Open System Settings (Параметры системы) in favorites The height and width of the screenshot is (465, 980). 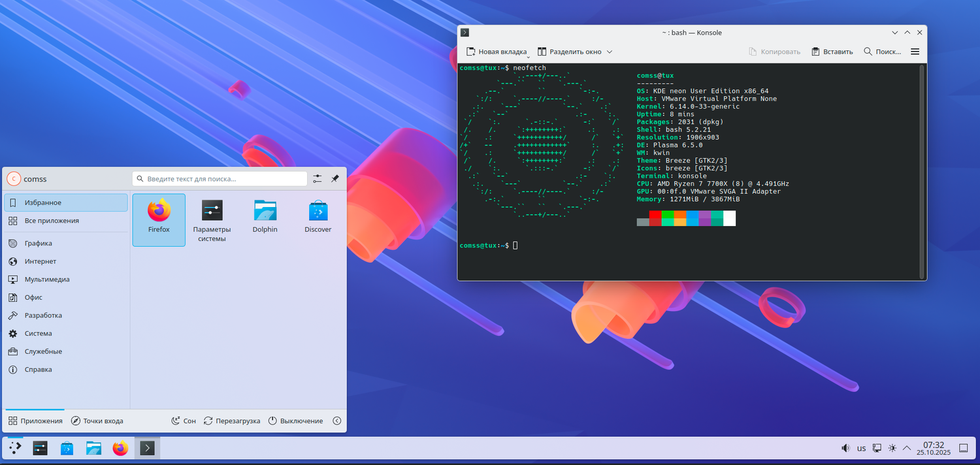click(212, 220)
